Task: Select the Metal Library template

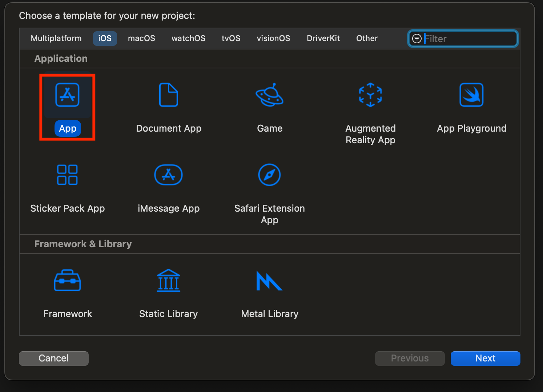Action: point(269,281)
